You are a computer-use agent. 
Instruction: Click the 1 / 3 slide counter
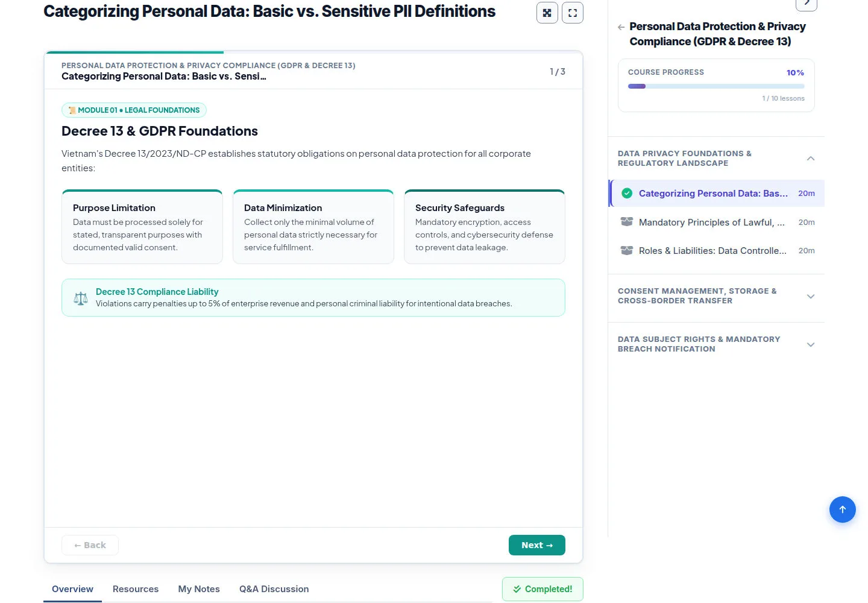[x=558, y=72]
